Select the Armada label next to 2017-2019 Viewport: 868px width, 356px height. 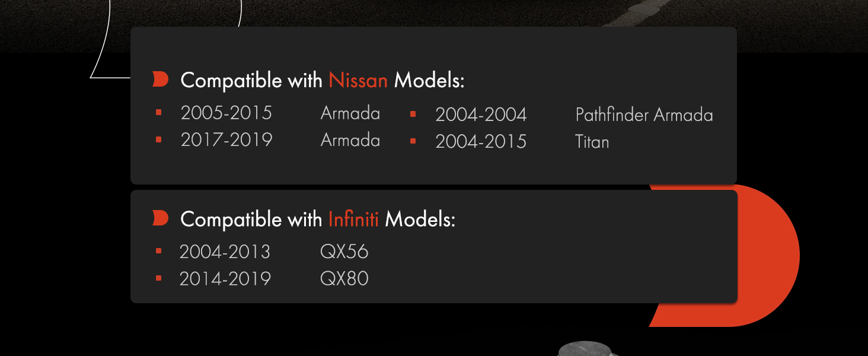pyautogui.click(x=350, y=140)
